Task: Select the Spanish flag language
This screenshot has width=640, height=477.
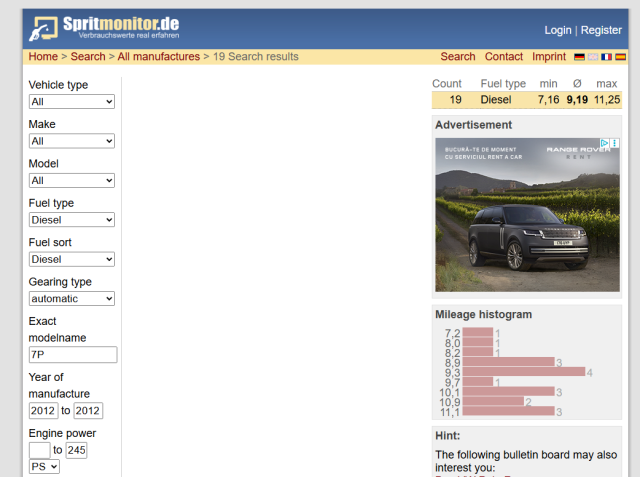Action: (620, 57)
